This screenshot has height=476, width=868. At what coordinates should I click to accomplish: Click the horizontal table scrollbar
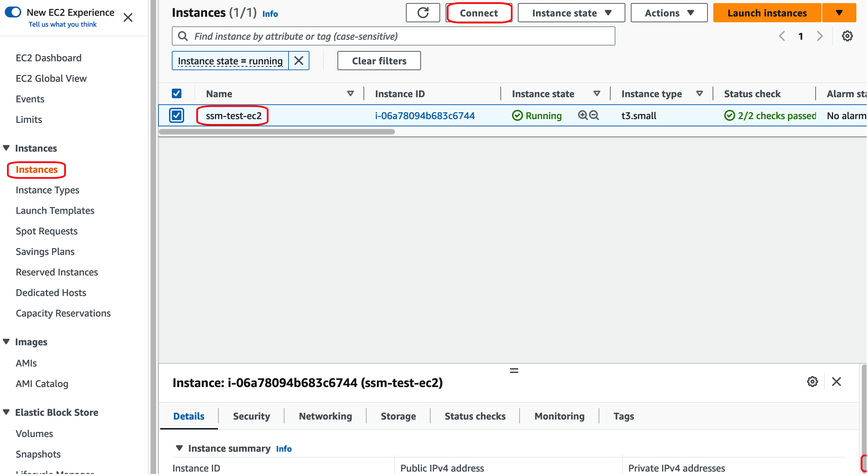coord(277,132)
